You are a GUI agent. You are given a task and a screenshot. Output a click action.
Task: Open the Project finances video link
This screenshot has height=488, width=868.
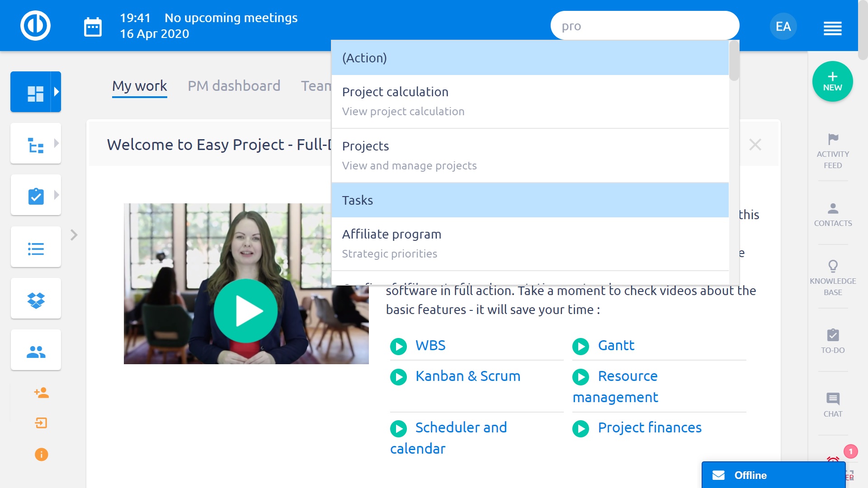650,427
